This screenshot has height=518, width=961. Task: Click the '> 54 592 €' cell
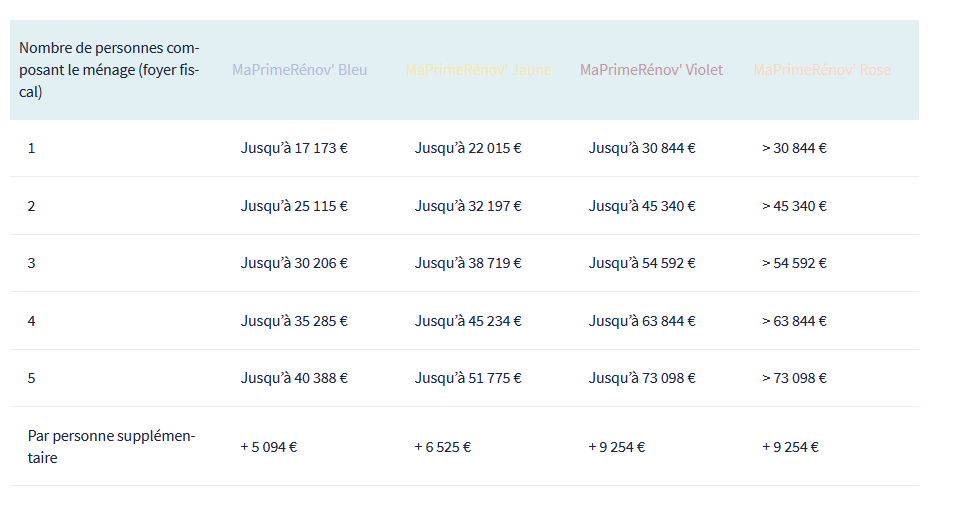click(x=794, y=263)
